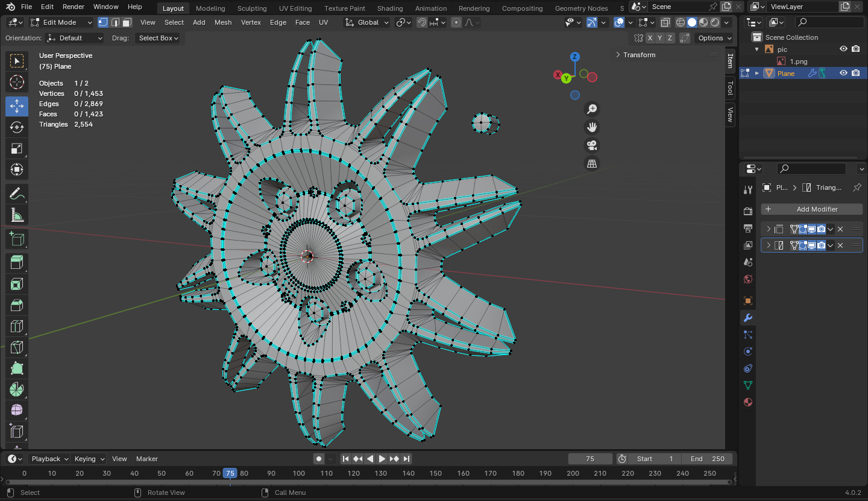Select the Poly Build tool
Screen dimensions: 868x501
(x=17, y=368)
